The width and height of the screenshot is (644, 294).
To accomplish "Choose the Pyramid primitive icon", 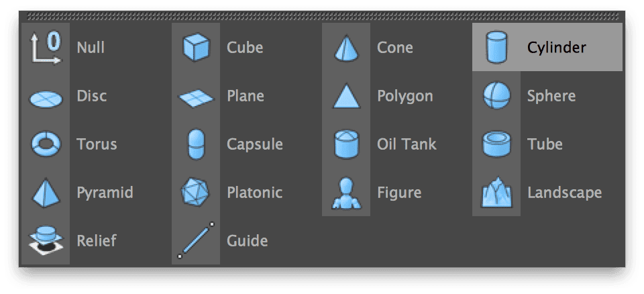I will [x=46, y=193].
